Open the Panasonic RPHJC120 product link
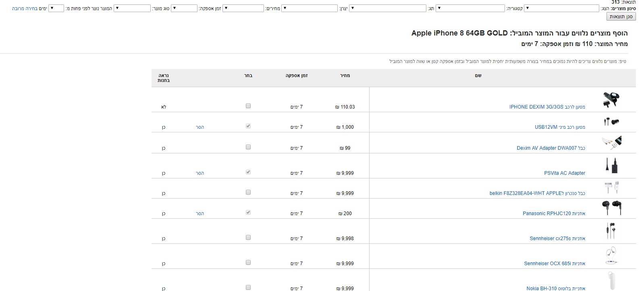The width and height of the screenshot is (644, 291). pos(554,214)
